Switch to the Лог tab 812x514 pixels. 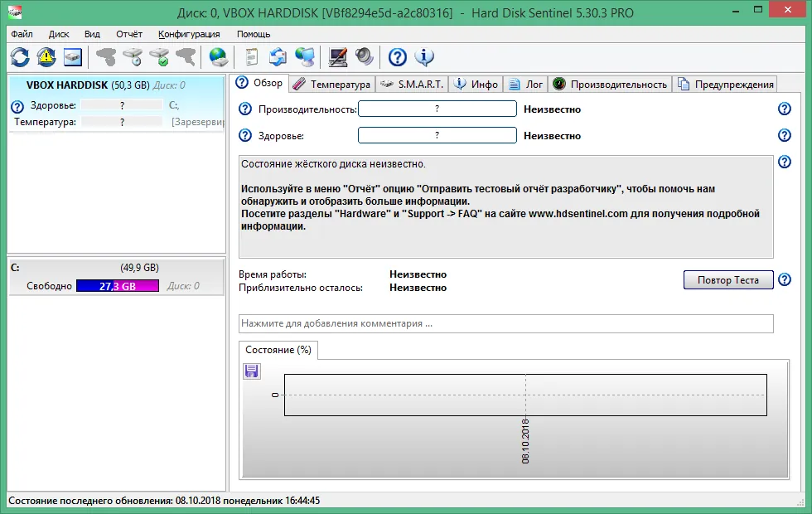coord(525,85)
